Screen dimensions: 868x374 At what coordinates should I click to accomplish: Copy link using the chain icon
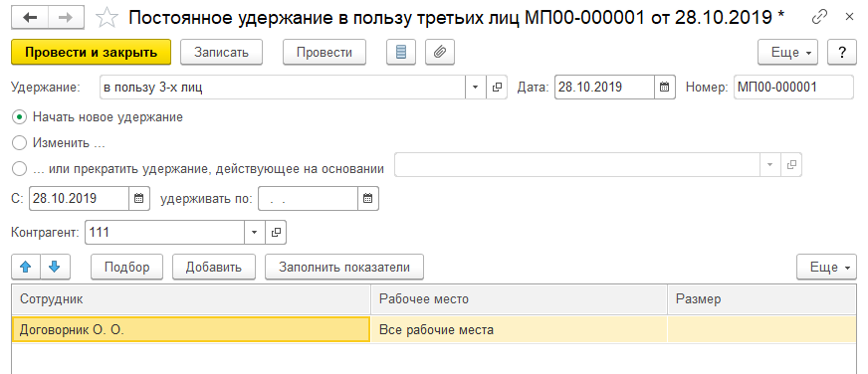coord(819,17)
